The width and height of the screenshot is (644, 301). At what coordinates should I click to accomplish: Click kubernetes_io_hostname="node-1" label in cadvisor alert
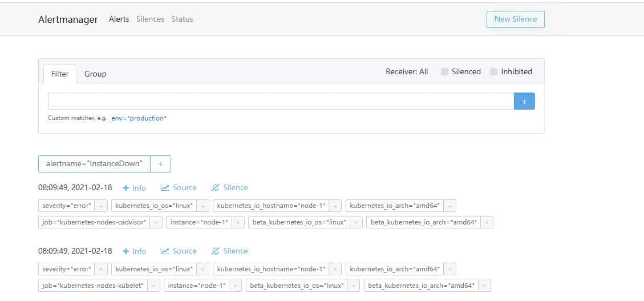point(271,206)
